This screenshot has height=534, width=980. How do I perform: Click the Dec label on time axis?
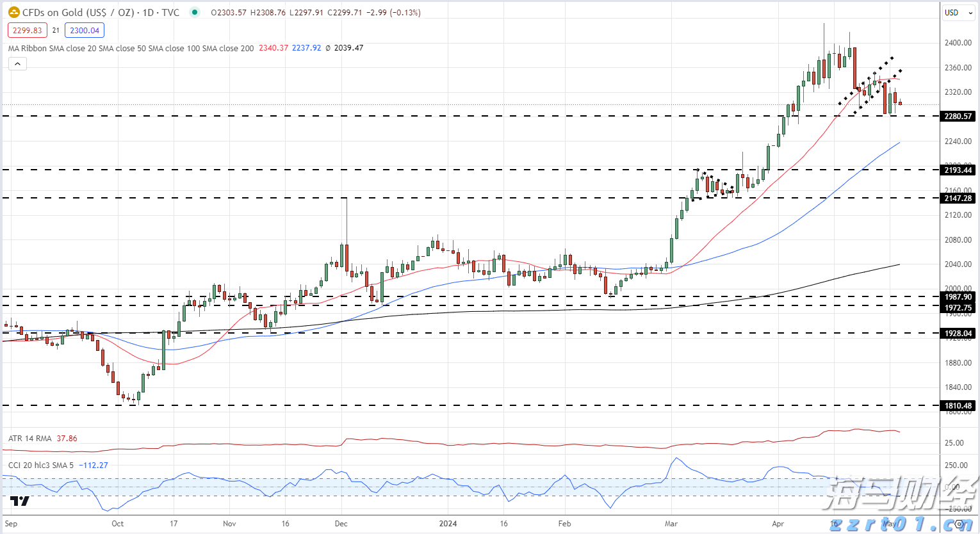[x=341, y=524]
